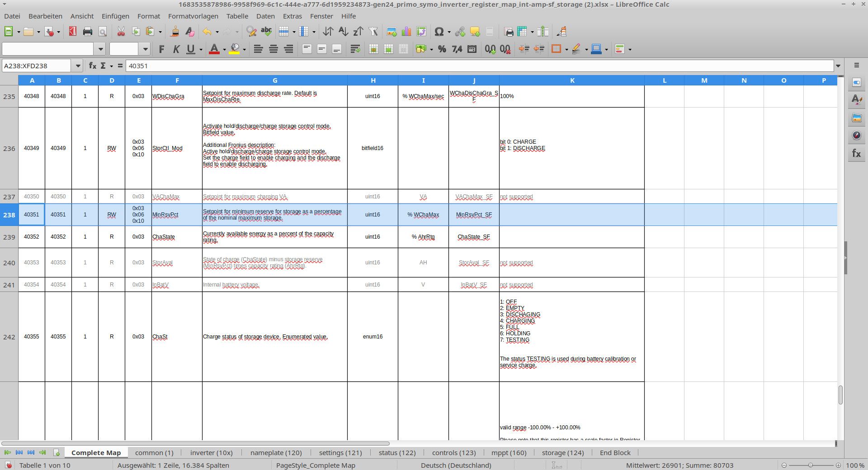The height and width of the screenshot is (470, 868).
Task: Open the AutoFilter funnel tool
Action: [x=373, y=32]
